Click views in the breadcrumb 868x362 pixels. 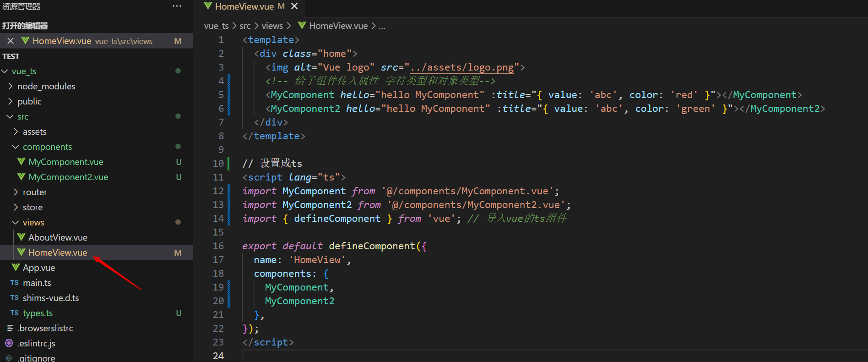coord(272,26)
